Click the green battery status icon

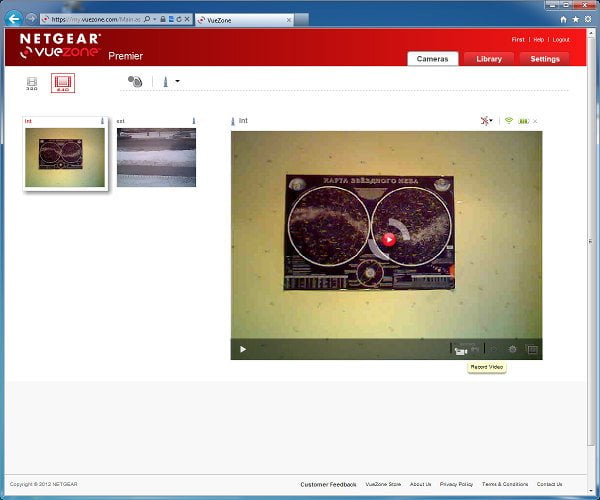(523, 121)
